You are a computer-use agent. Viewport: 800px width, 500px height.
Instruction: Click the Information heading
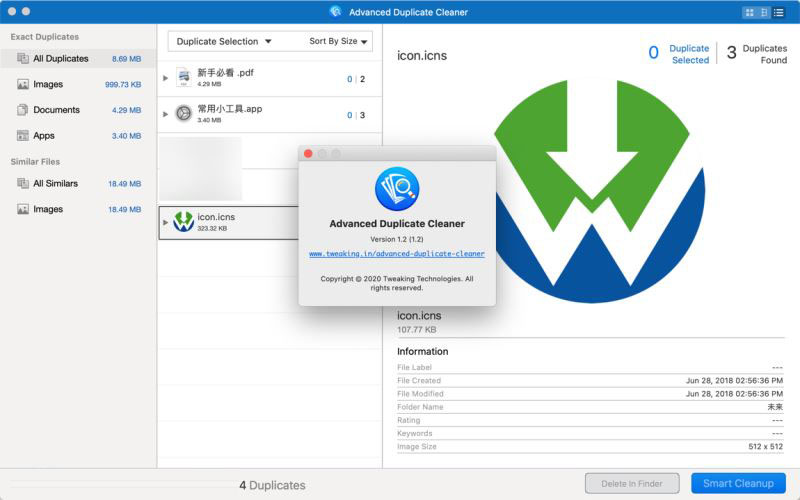[422, 352]
